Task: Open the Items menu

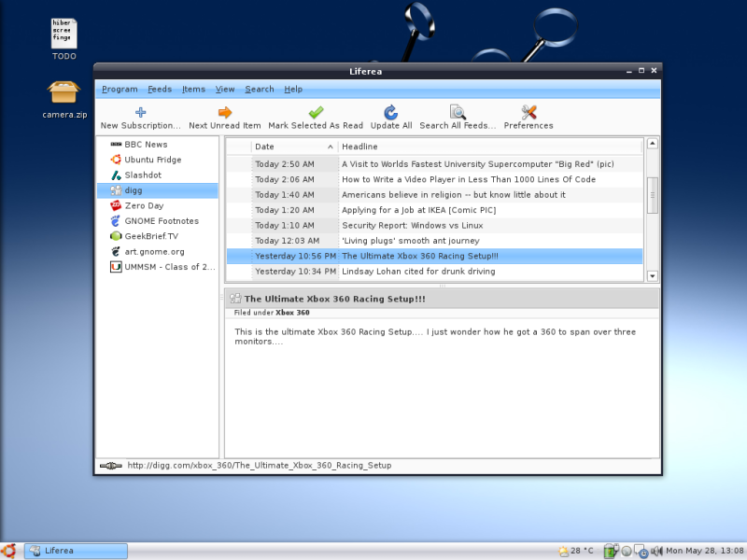Action: (193, 89)
